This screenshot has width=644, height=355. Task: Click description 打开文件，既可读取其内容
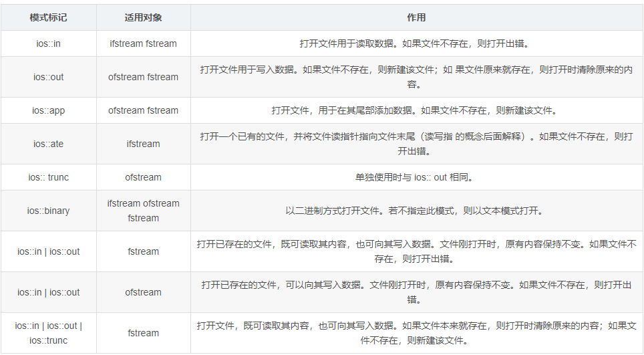click(x=416, y=333)
